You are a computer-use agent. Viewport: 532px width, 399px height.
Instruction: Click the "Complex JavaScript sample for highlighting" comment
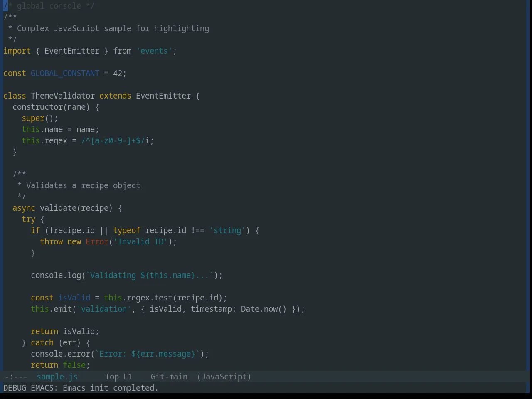tap(113, 28)
